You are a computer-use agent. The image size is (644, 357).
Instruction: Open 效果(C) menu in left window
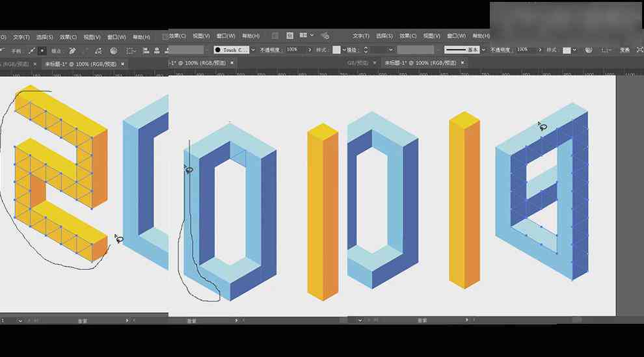coord(68,37)
